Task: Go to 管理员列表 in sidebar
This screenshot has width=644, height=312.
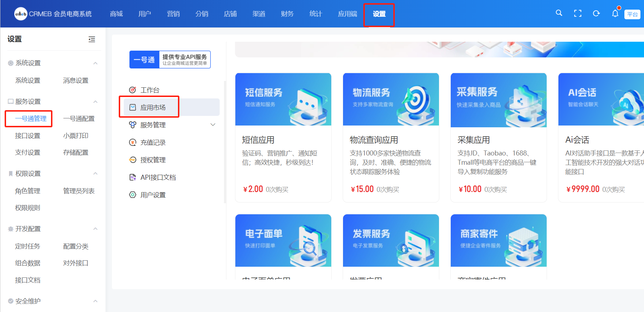Action: click(79, 191)
